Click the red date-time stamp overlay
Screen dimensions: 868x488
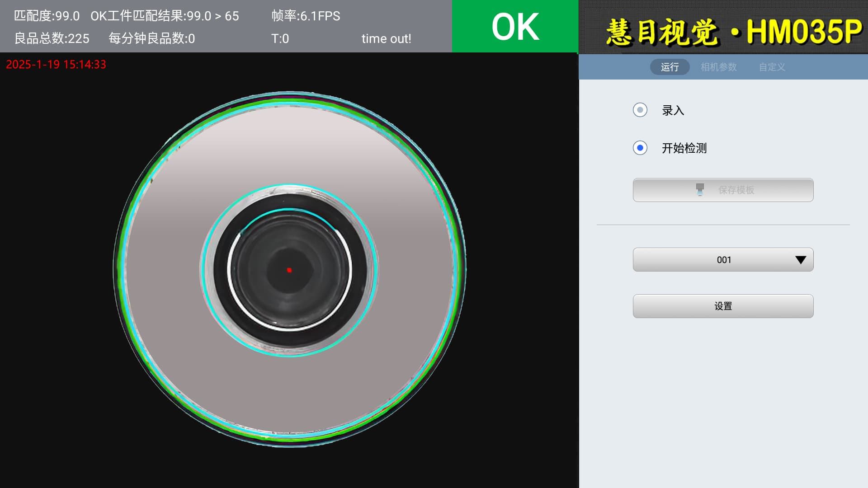(56, 65)
